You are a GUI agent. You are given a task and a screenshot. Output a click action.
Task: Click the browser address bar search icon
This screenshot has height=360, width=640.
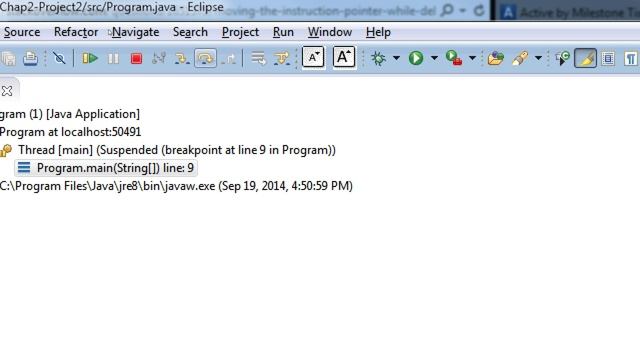pos(447,10)
